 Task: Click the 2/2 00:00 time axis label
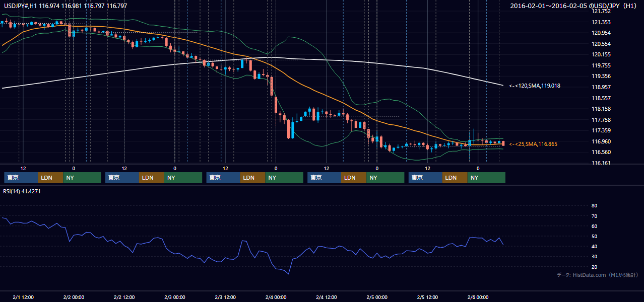tap(74, 297)
